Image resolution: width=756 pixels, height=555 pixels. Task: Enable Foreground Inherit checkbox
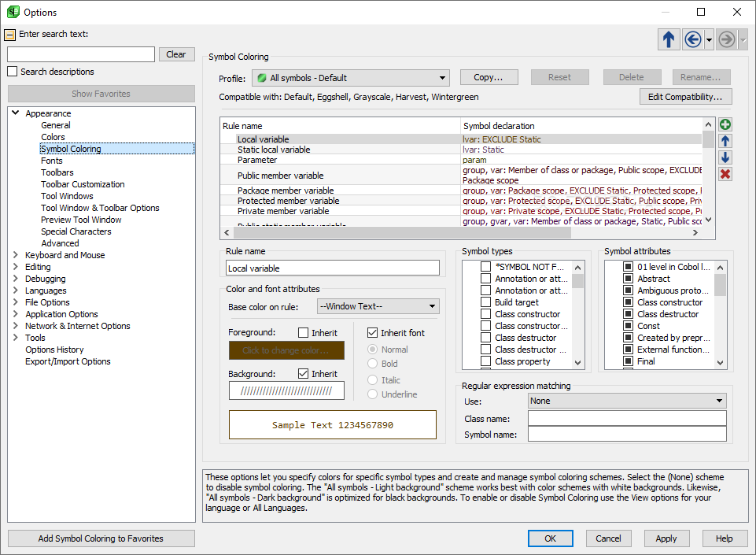click(304, 332)
